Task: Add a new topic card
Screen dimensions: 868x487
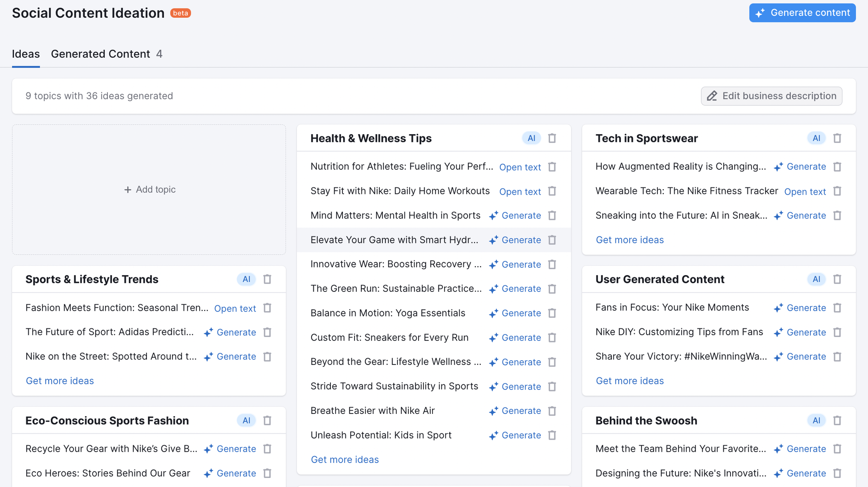Action: click(149, 190)
